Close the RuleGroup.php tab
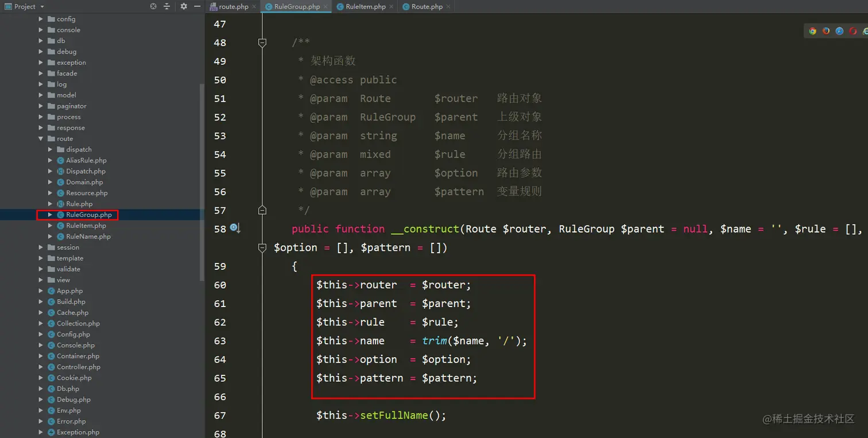 [x=325, y=7]
